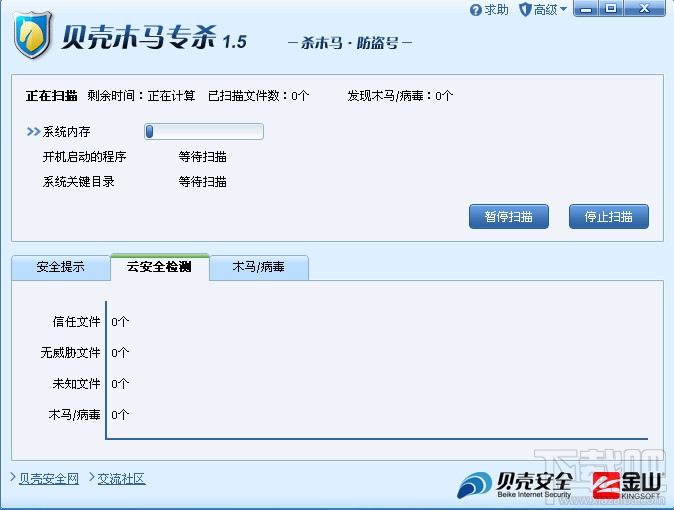Viewport: 674px width, 510px height.
Task: Switch to the 安全提示 tab
Action: [61, 267]
